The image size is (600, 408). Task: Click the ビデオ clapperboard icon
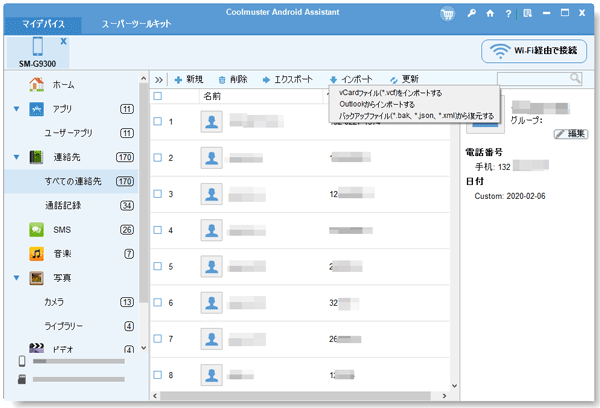click(36, 348)
